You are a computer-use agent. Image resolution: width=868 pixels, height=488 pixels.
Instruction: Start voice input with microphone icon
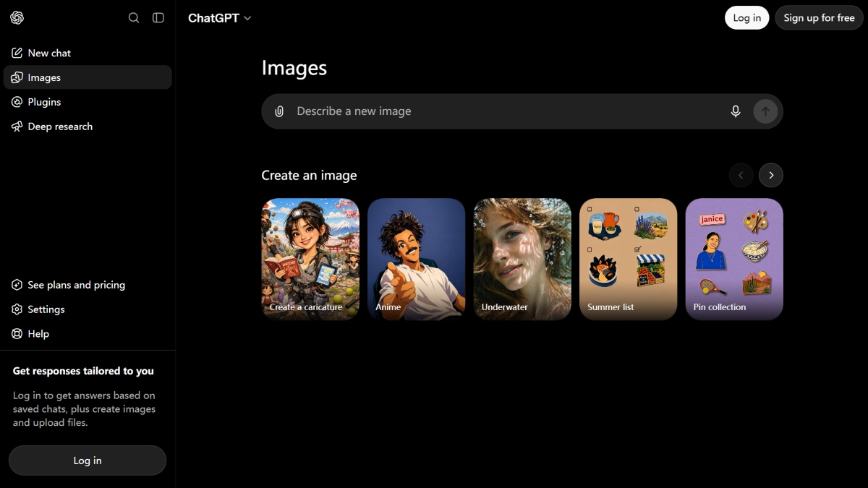tap(736, 111)
